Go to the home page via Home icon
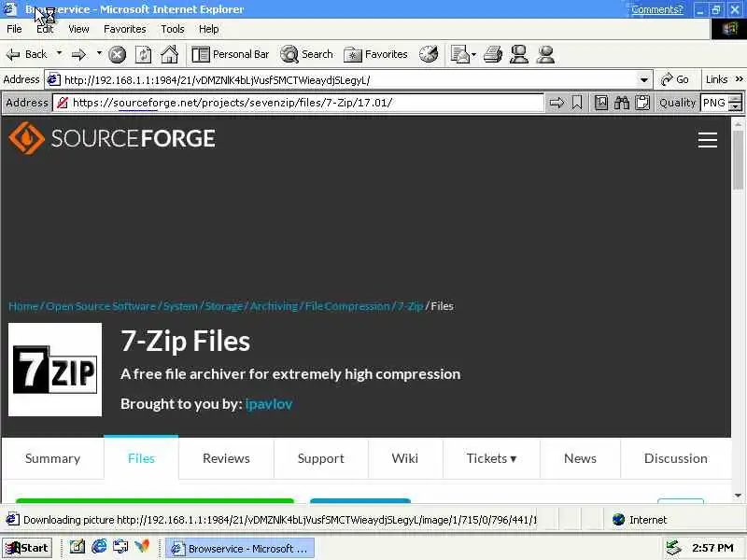Screen dimensions: 747x560 169,54
